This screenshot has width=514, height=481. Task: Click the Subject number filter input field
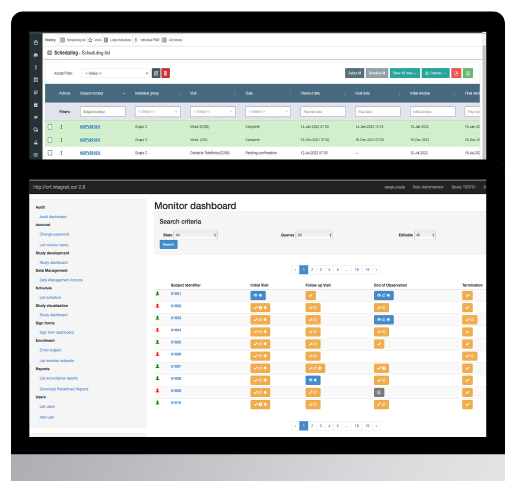(103, 112)
